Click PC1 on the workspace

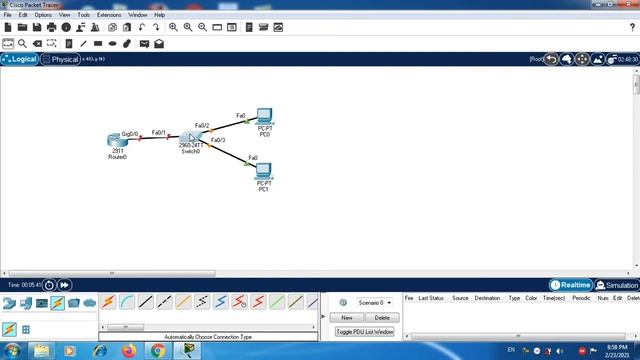click(264, 171)
